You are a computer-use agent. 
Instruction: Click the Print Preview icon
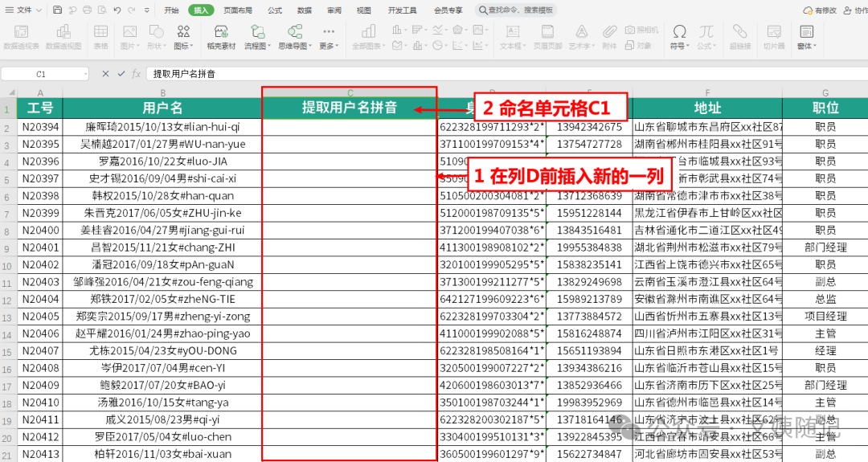coord(102,10)
